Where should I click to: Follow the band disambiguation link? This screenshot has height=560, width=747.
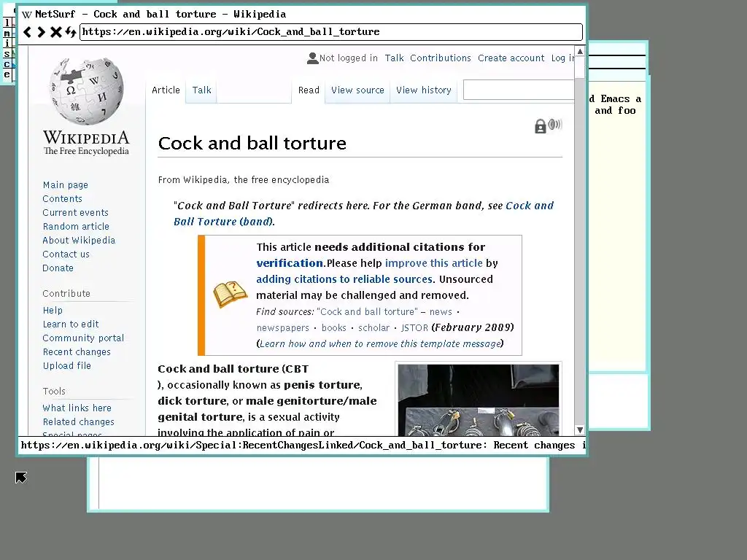click(363, 214)
